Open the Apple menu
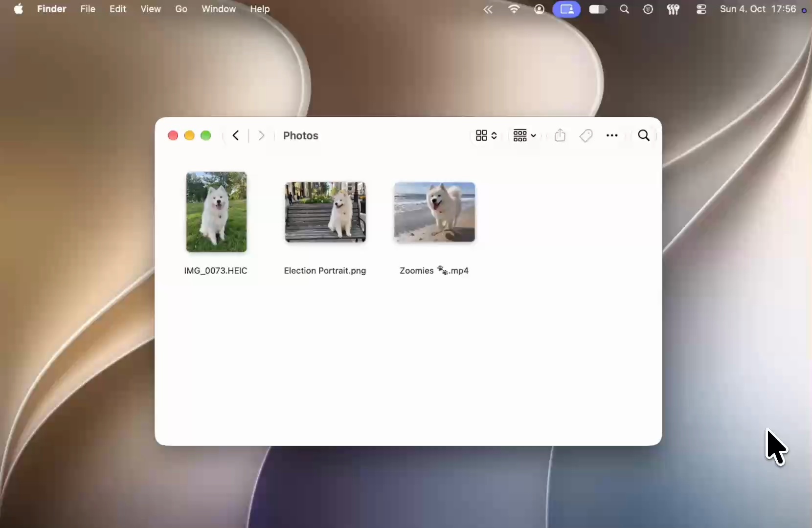This screenshot has width=812, height=528. point(18,9)
